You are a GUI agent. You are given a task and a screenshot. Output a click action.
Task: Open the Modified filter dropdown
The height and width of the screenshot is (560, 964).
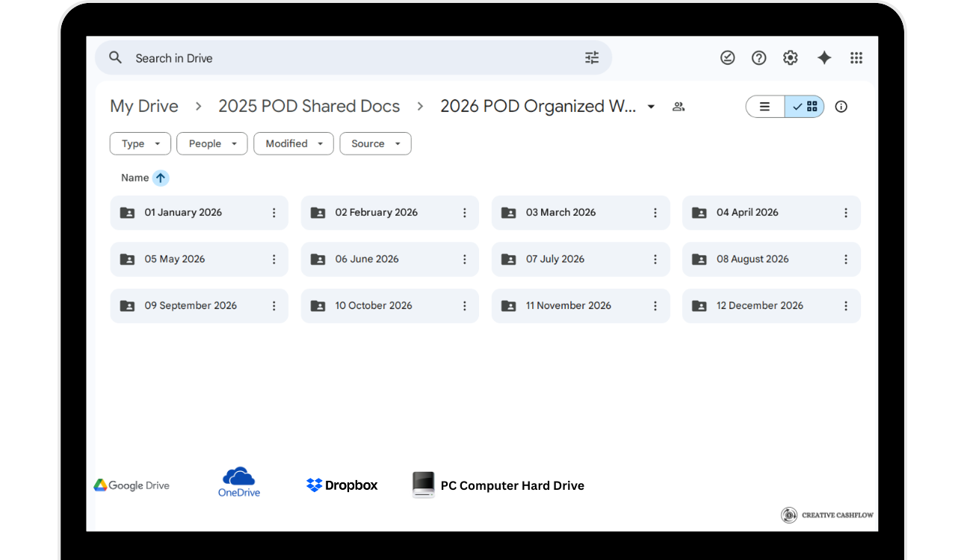click(x=293, y=143)
